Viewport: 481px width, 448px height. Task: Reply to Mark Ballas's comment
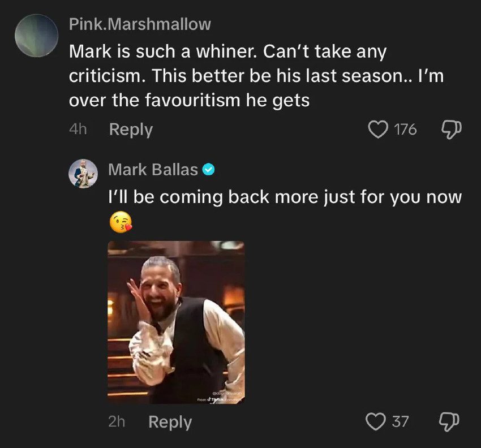click(x=170, y=421)
